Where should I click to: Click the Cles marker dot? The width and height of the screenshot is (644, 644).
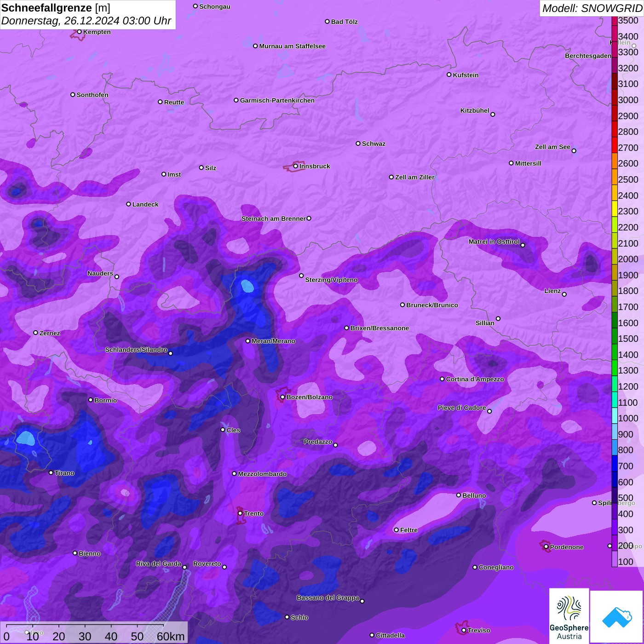(x=223, y=430)
